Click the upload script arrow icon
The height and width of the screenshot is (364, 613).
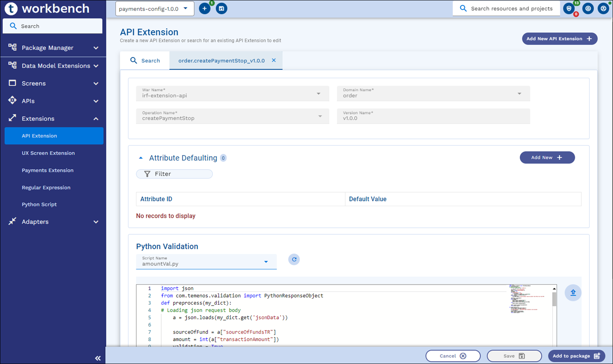573,293
